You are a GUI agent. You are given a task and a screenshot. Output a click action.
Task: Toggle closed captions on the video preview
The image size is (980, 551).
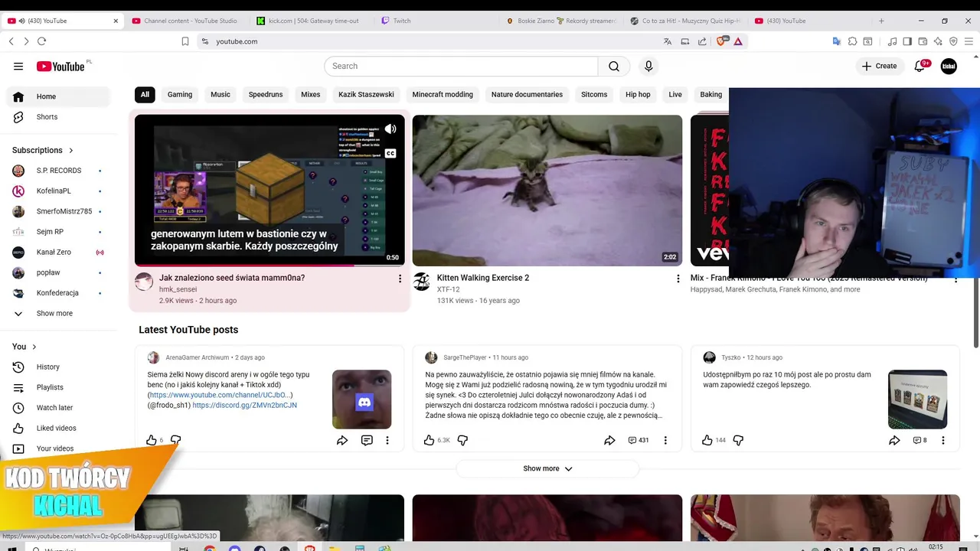pos(390,153)
